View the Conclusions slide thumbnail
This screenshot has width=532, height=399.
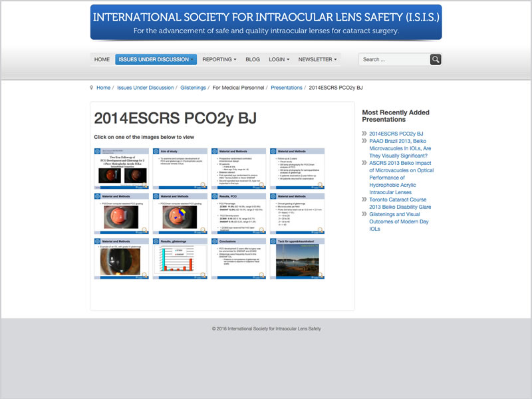pyautogui.click(x=238, y=258)
